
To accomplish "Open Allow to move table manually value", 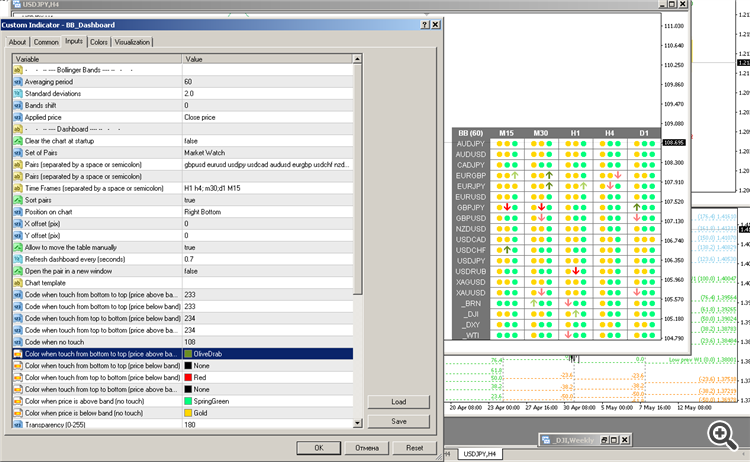I will coord(267,247).
